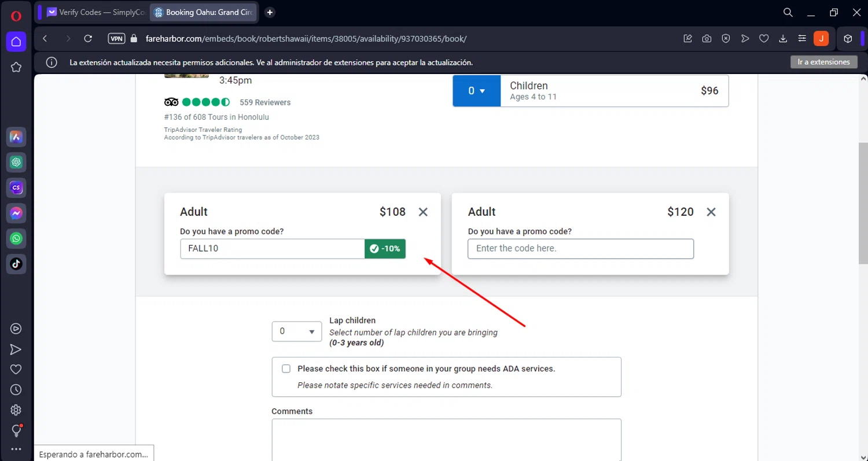
Task: Select the Booking Oahu tab
Action: pos(204,12)
